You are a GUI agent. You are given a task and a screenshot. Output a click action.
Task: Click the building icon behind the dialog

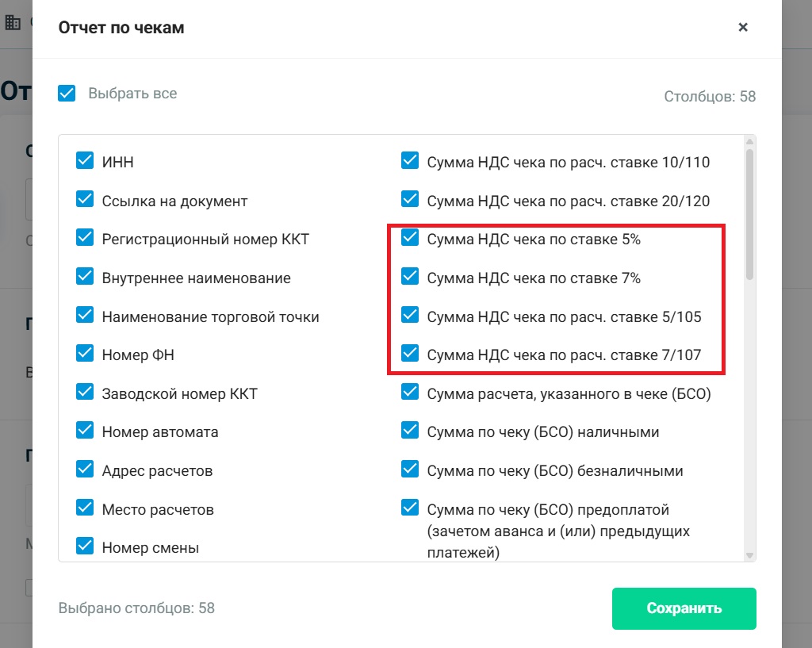(x=13, y=22)
